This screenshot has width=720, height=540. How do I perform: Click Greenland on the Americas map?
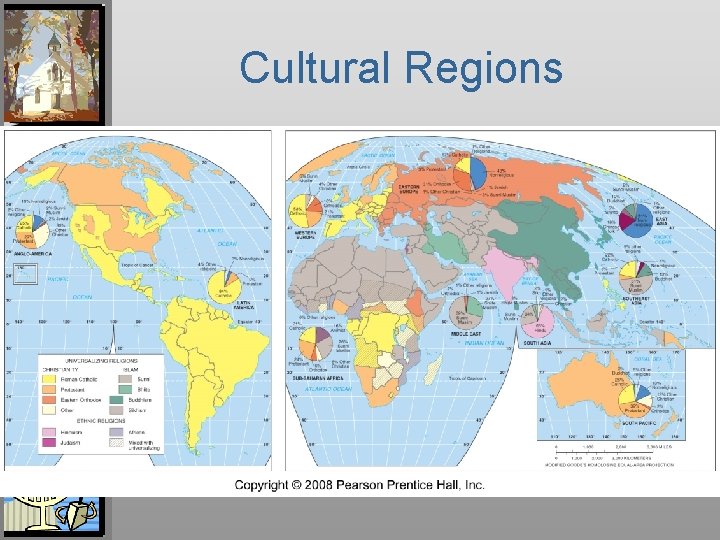(x=171, y=158)
